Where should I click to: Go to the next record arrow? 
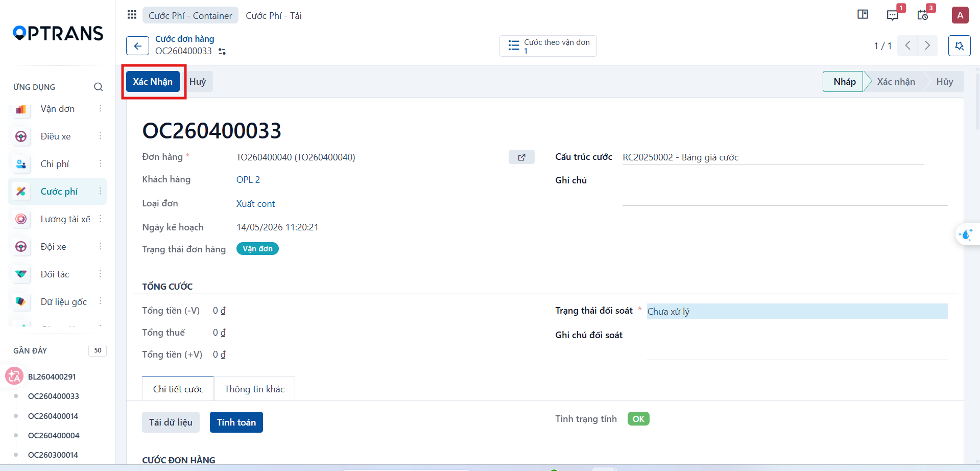pos(927,45)
